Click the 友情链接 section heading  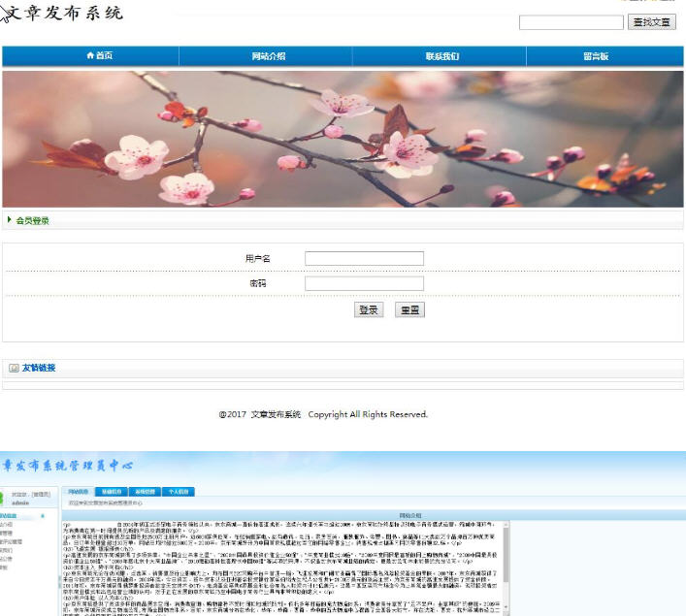pos(39,368)
